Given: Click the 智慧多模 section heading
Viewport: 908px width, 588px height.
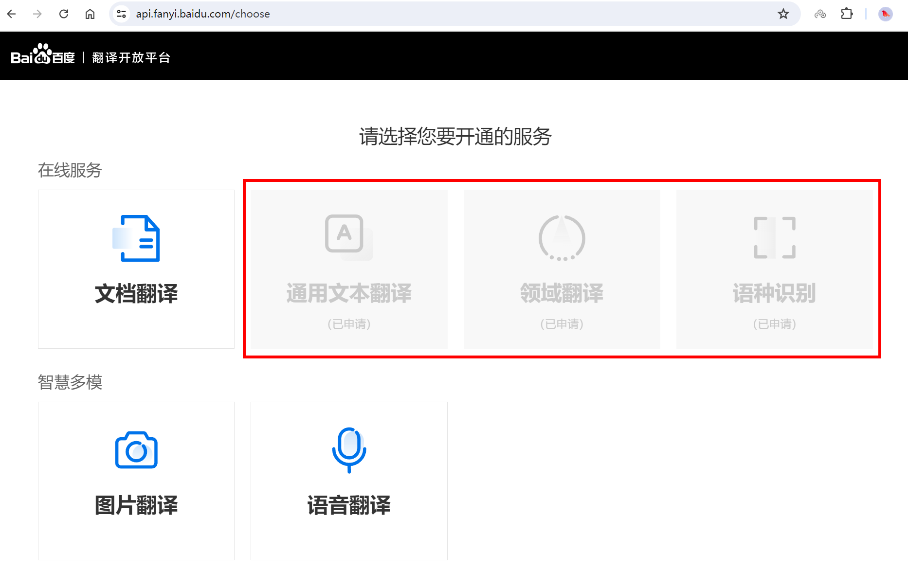Looking at the screenshot, I should [70, 382].
